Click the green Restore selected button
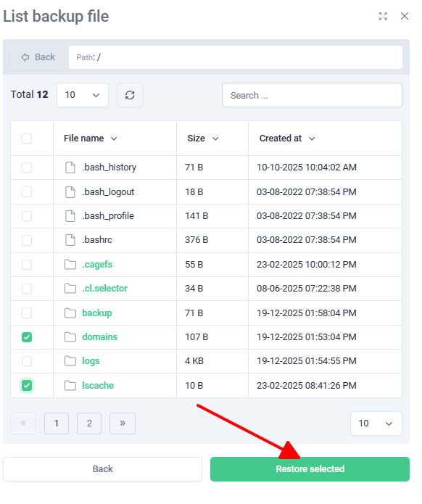The width and height of the screenshot is (422, 504). pos(310,469)
